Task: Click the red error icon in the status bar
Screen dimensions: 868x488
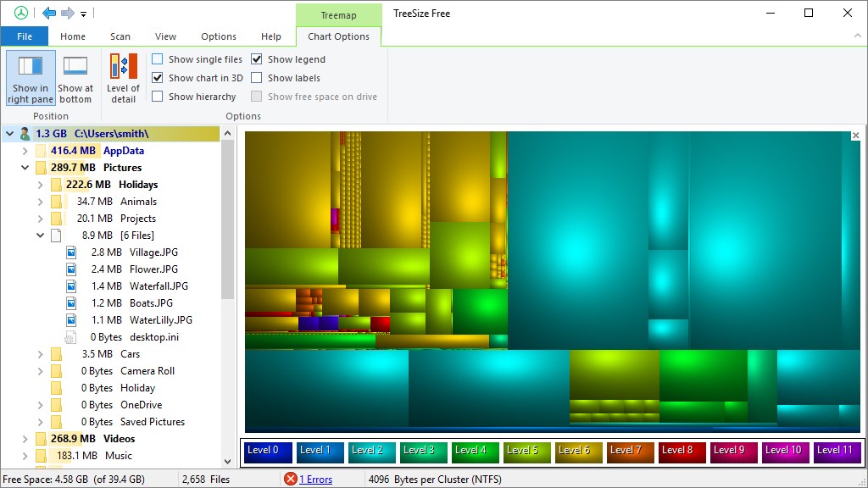Action: (x=290, y=480)
